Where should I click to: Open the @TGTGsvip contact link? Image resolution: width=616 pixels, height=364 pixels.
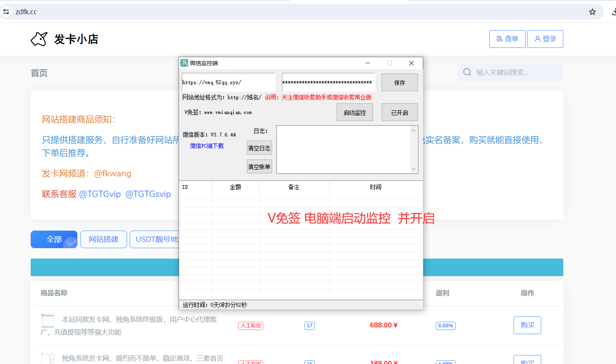(x=148, y=194)
